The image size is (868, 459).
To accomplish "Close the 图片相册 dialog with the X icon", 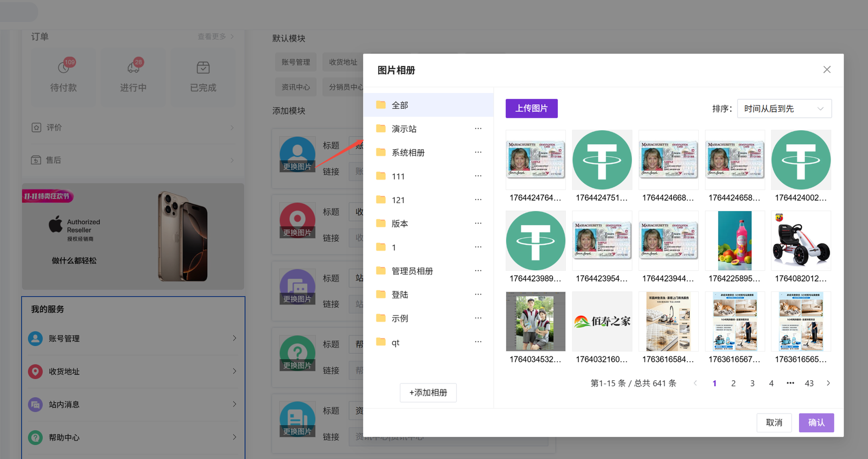I will pyautogui.click(x=826, y=69).
